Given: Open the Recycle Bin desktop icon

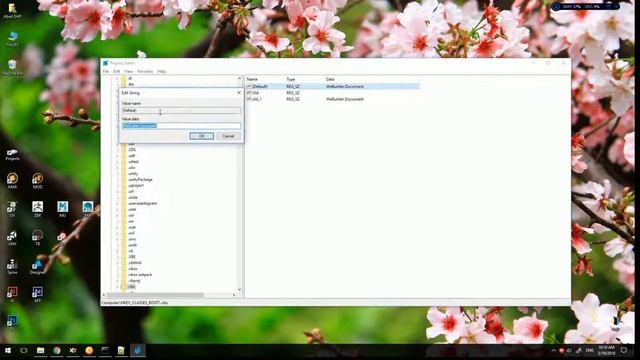Looking at the screenshot, I should 12,68.
